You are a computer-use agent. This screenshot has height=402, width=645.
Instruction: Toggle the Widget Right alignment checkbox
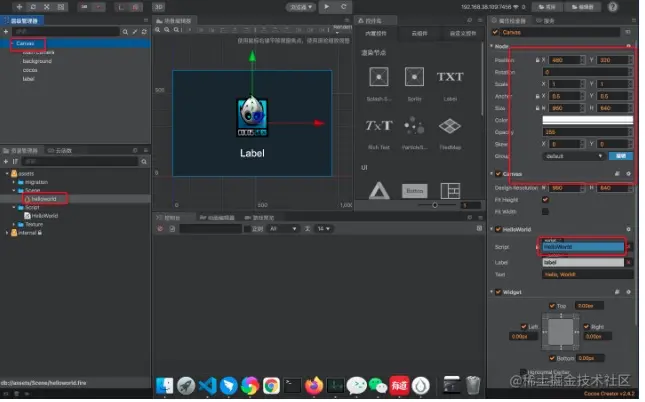click(587, 327)
